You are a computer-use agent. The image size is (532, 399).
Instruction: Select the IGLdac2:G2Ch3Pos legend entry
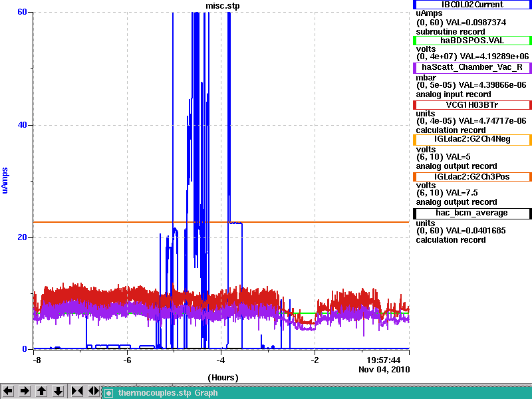472,177
